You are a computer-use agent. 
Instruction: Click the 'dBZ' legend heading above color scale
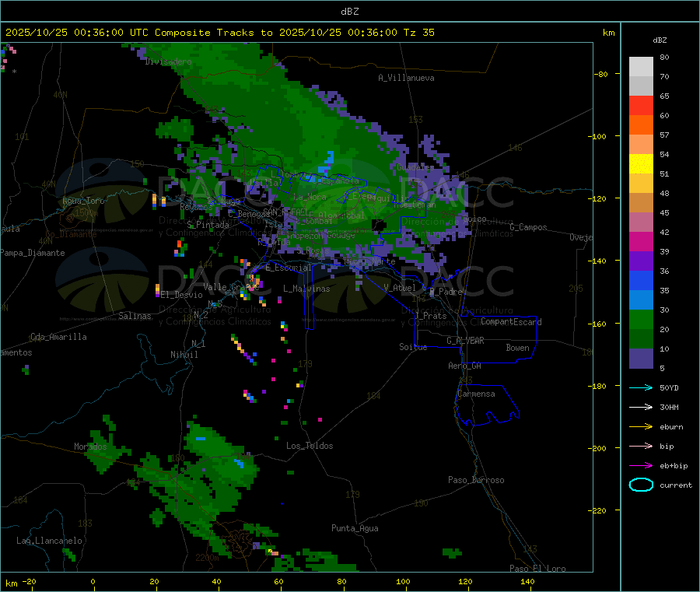coord(660,40)
